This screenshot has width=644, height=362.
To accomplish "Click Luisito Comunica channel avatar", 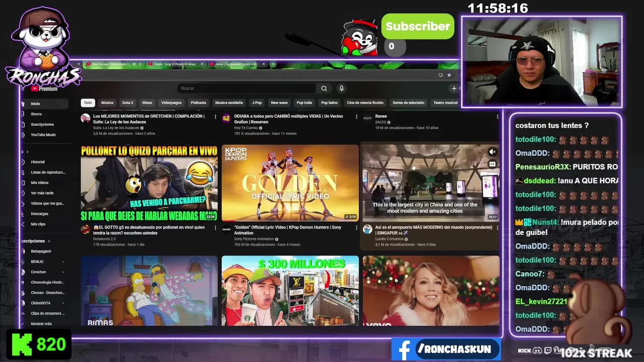I will click(x=367, y=230).
